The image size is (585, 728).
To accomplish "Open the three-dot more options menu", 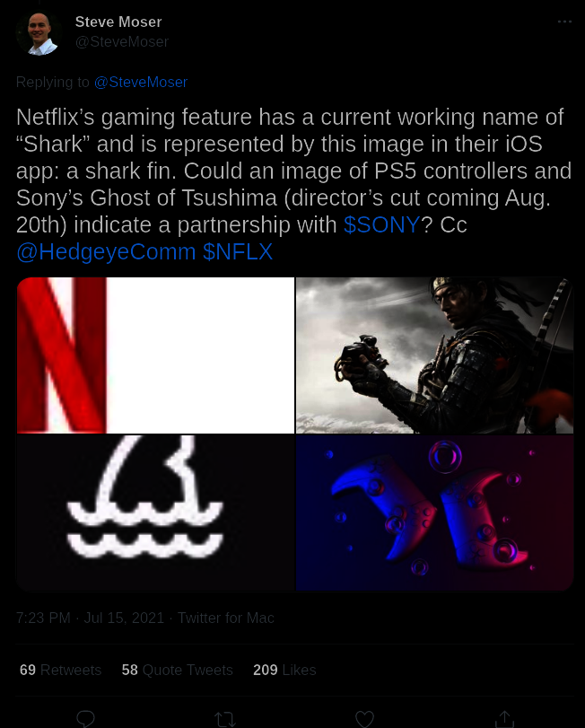I will pyautogui.click(x=564, y=22).
